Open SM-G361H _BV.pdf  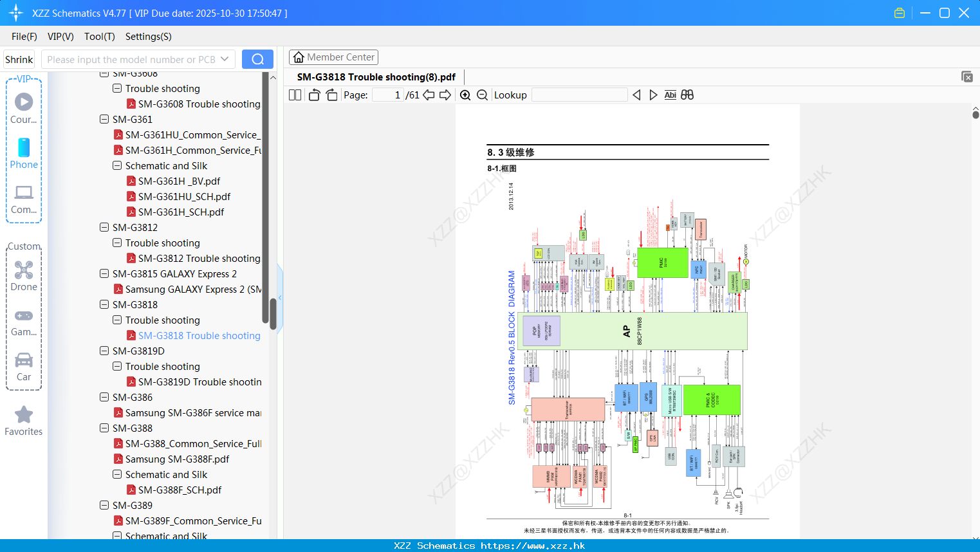174,181
